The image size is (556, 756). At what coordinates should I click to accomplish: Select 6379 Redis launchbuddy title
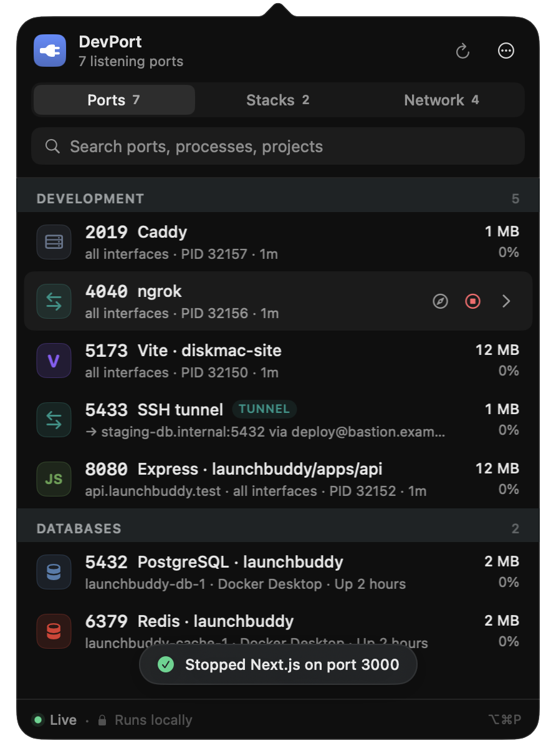tap(189, 621)
